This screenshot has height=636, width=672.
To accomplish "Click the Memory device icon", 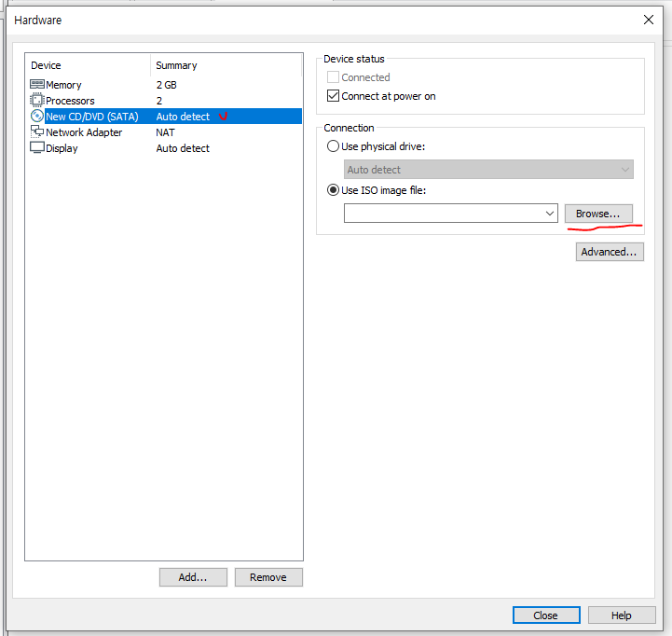I will coord(37,84).
